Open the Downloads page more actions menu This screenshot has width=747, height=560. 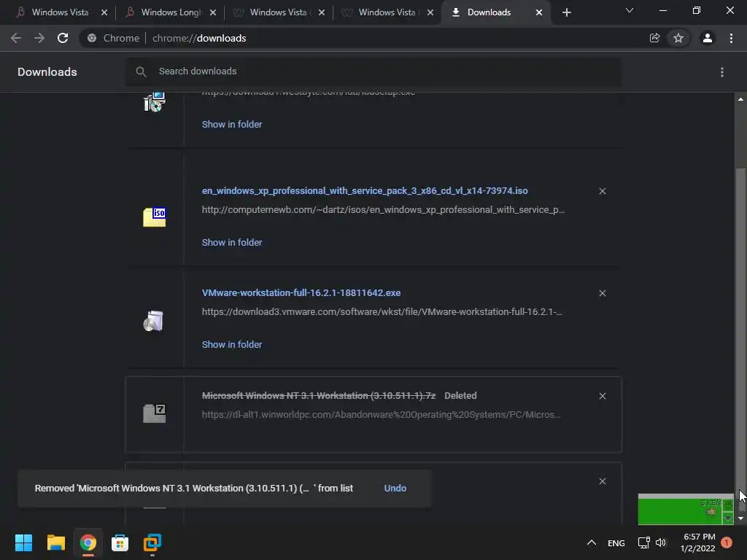point(722,72)
